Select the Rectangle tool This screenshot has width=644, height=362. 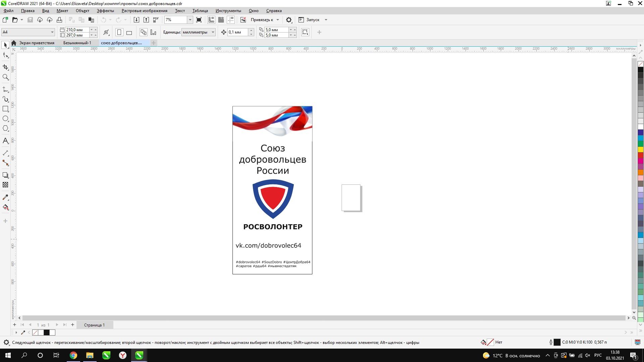[x=5, y=109]
